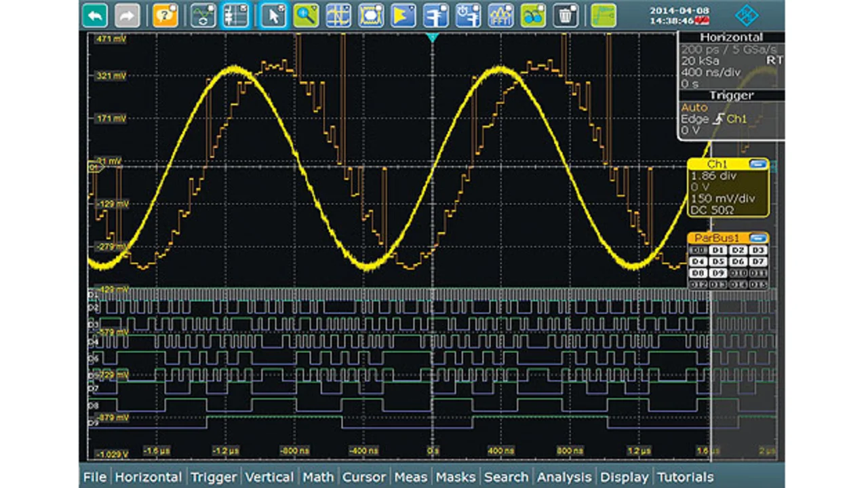Choose the pointer selection tool
The width and height of the screenshot is (868, 488).
pyautogui.click(x=274, y=15)
